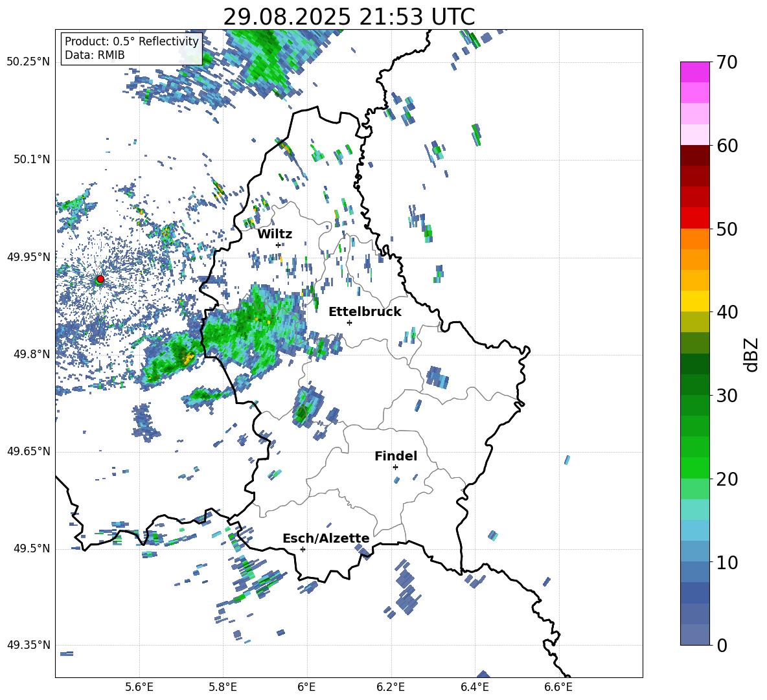The width and height of the screenshot is (767, 700).
Task: Click the Findel city label
Action: 396,456
